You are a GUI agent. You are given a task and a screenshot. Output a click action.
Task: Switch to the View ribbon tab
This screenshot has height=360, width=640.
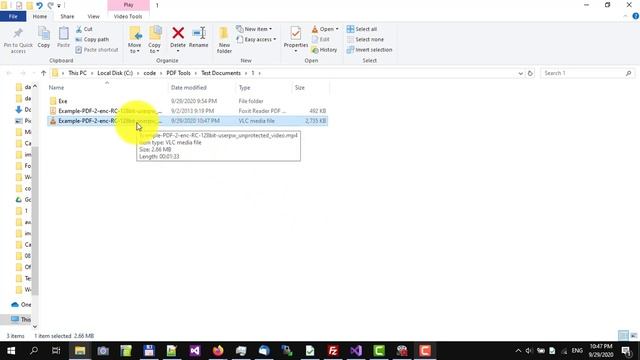pyautogui.click(x=93, y=16)
